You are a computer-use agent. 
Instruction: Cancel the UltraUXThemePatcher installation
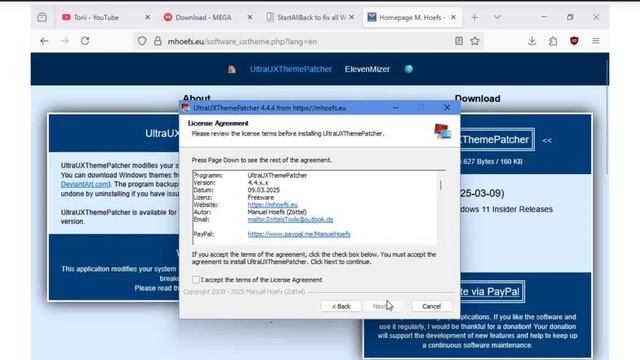[431, 306]
